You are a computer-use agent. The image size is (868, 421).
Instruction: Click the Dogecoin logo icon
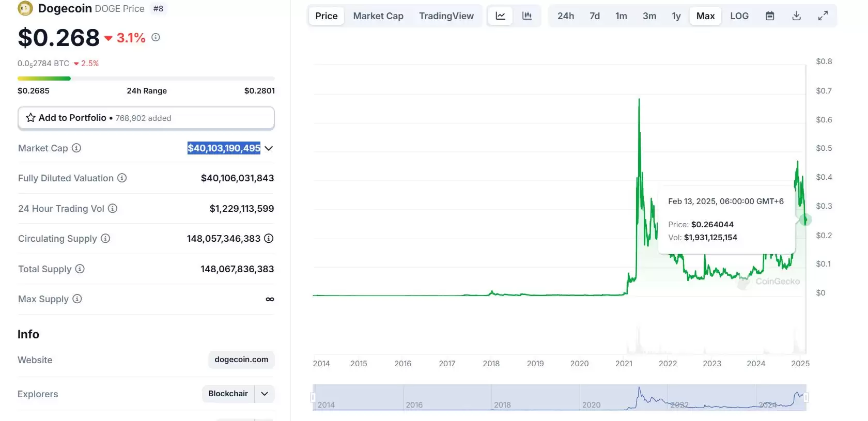pyautogui.click(x=25, y=8)
